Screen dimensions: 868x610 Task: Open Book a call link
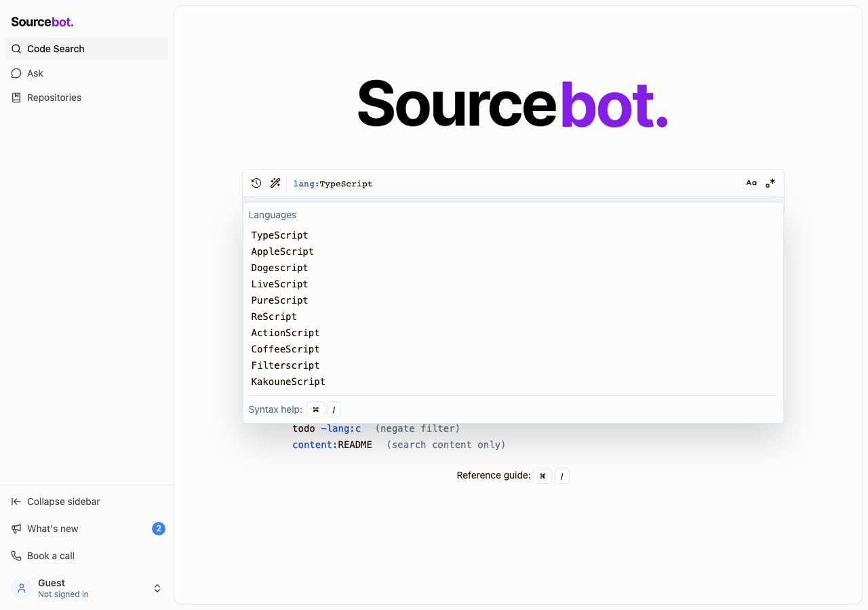click(x=87, y=556)
